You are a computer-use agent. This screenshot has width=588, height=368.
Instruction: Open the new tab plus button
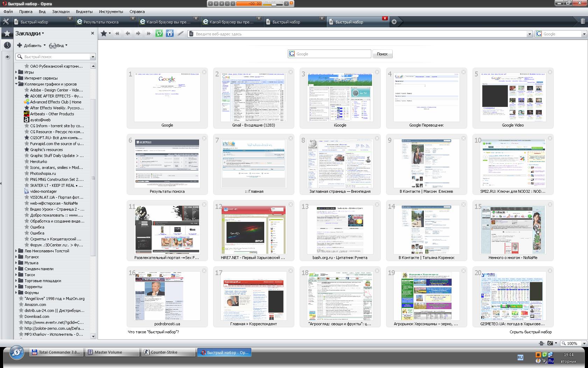(394, 22)
